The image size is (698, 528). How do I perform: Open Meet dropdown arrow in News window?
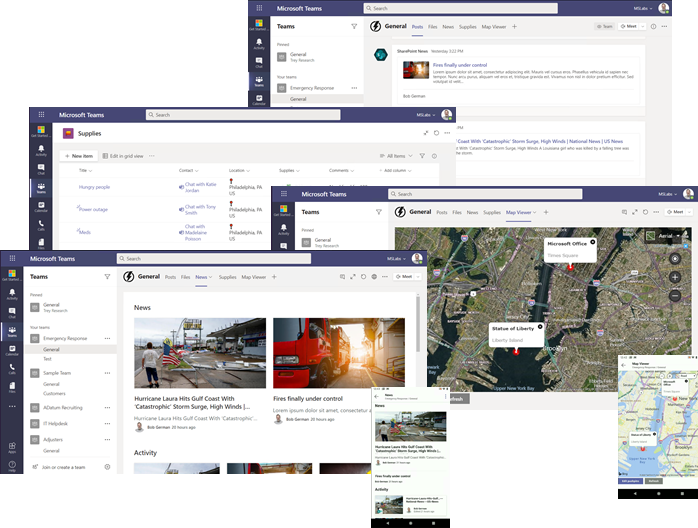click(418, 276)
